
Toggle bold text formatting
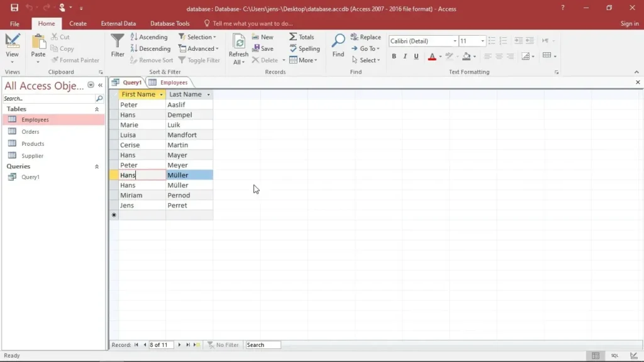(394, 57)
